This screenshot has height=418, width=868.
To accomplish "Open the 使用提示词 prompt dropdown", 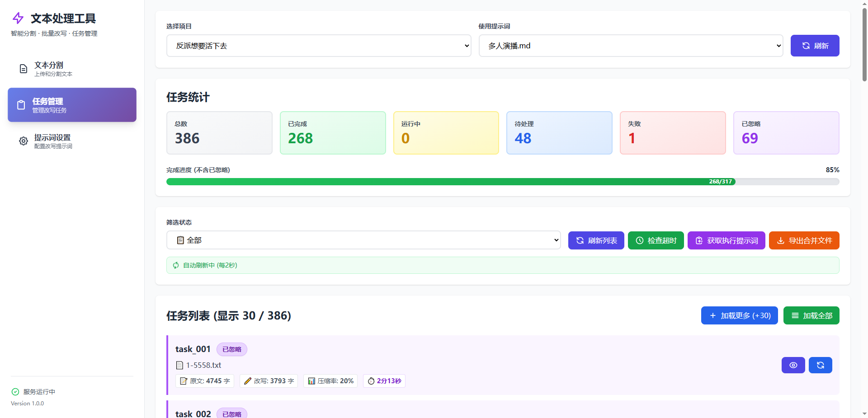I will (x=631, y=46).
